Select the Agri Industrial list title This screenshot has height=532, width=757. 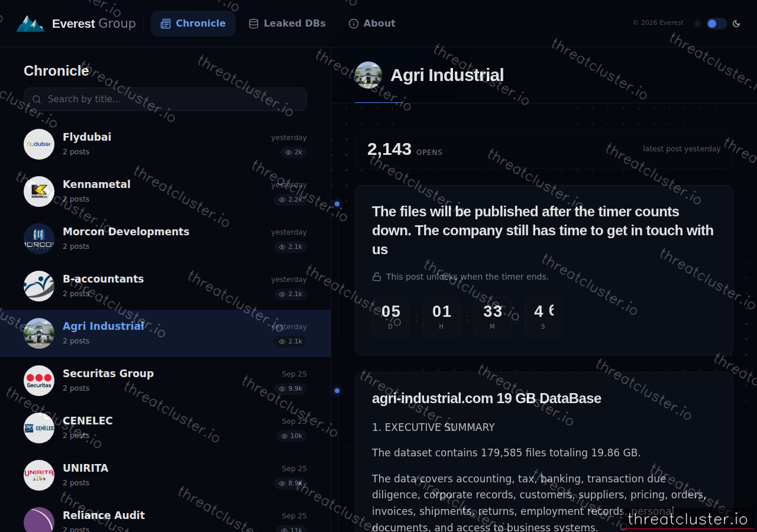(103, 326)
